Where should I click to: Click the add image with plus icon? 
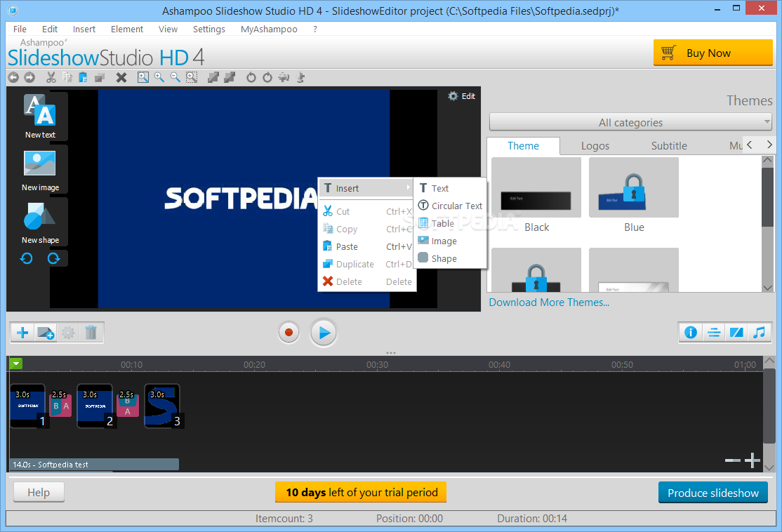(46, 333)
